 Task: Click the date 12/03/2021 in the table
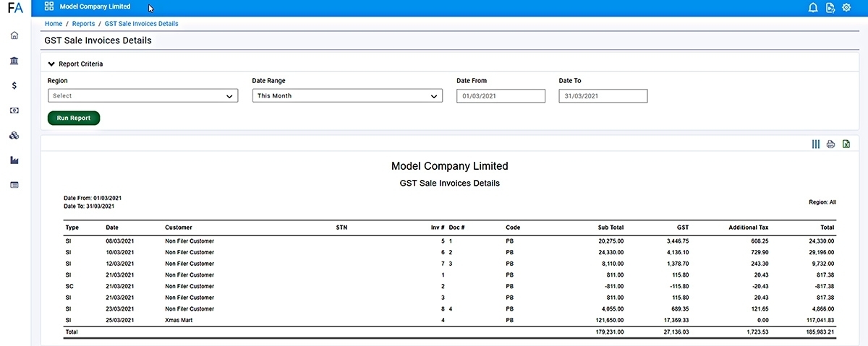point(119,264)
